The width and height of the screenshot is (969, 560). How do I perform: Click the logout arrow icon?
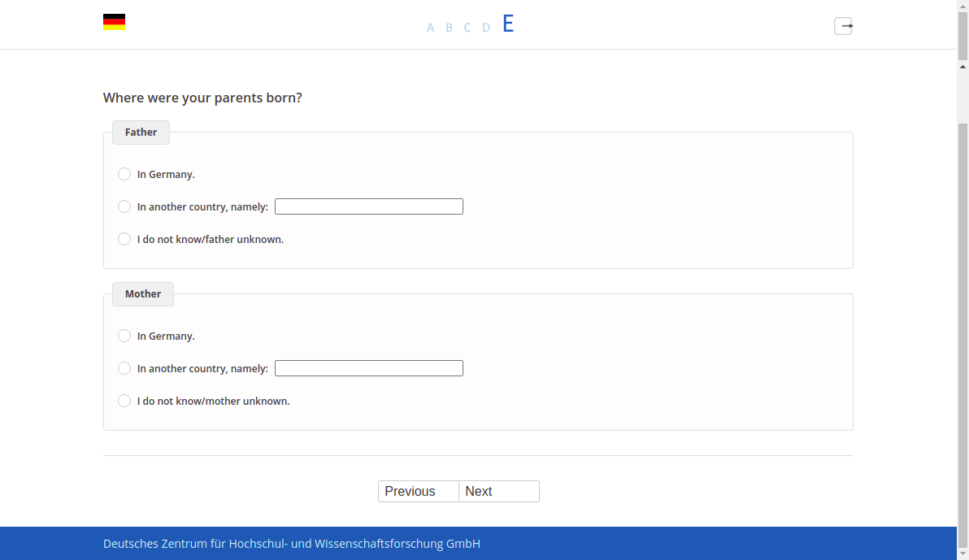click(x=843, y=26)
